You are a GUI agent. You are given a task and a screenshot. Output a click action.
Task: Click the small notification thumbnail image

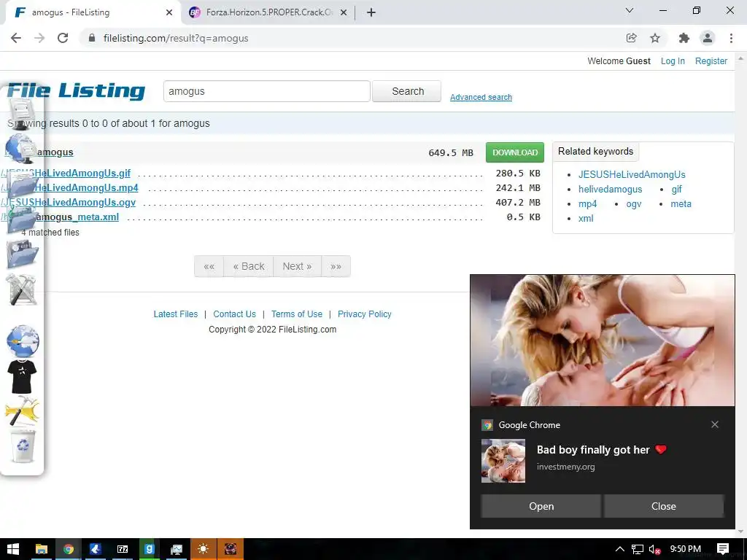(503, 461)
